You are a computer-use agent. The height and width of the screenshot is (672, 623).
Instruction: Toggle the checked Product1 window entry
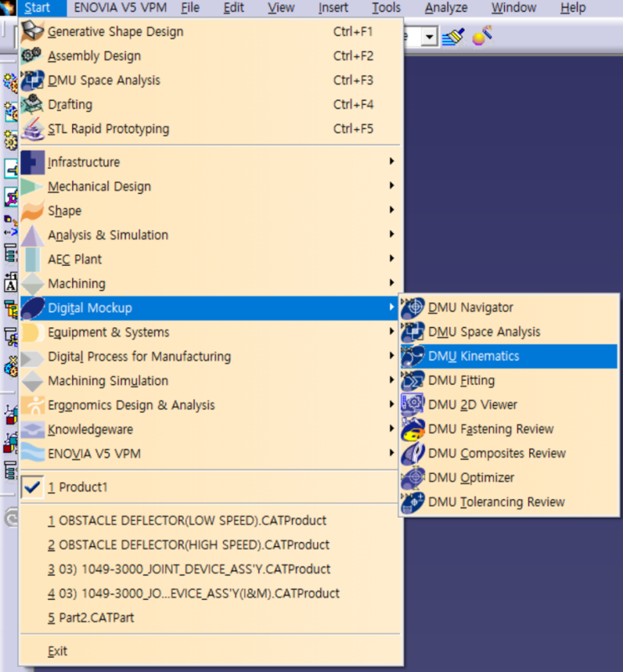coord(210,487)
